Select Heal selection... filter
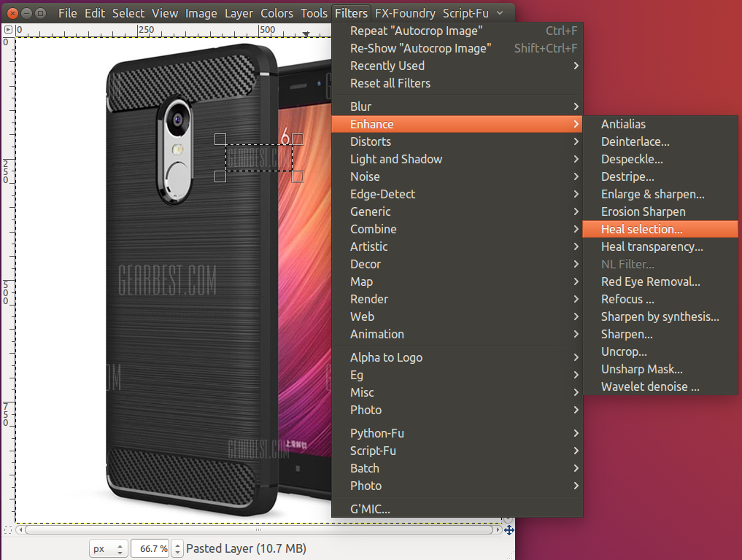Viewport: 742px width, 560px height. [x=660, y=229]
